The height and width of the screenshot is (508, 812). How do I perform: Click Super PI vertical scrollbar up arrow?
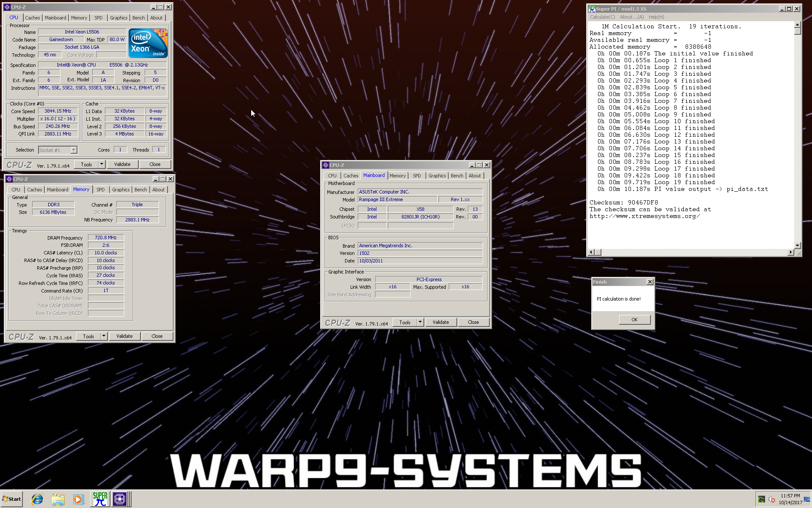point(798,25)
